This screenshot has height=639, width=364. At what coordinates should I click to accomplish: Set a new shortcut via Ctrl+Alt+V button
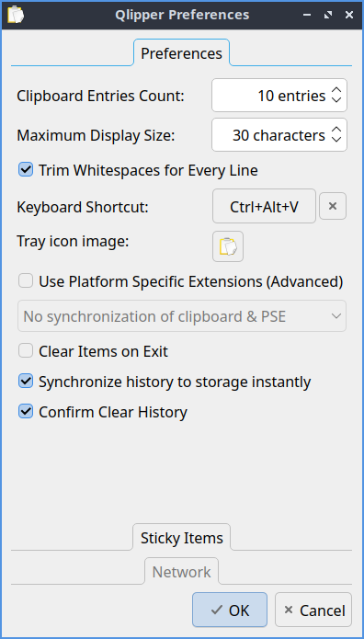(x=264, y=207)
